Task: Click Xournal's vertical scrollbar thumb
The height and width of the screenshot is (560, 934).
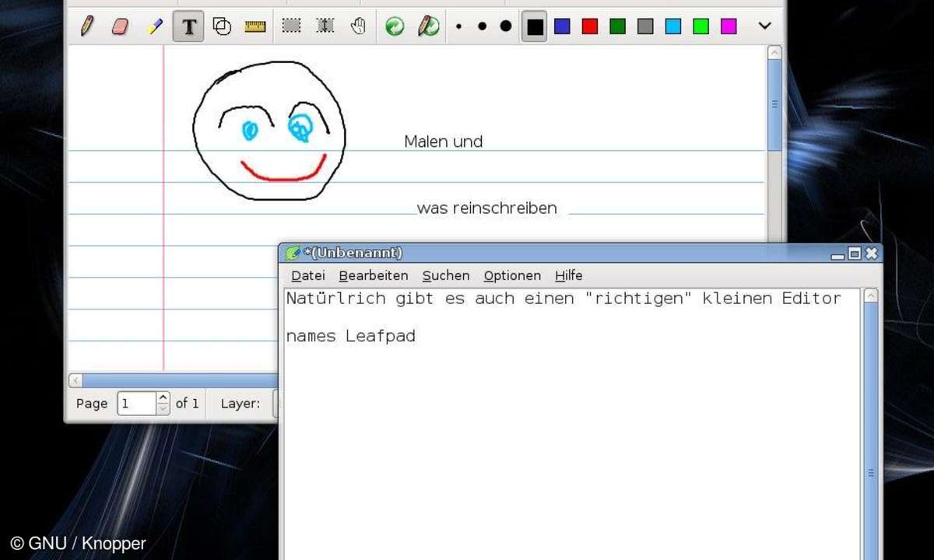Action: (774, 105)
